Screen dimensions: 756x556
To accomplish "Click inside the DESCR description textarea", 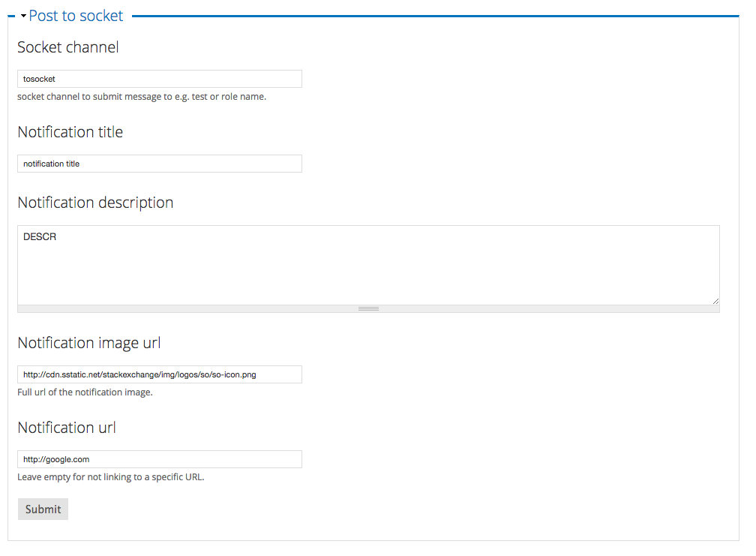I will pos(367,263).
